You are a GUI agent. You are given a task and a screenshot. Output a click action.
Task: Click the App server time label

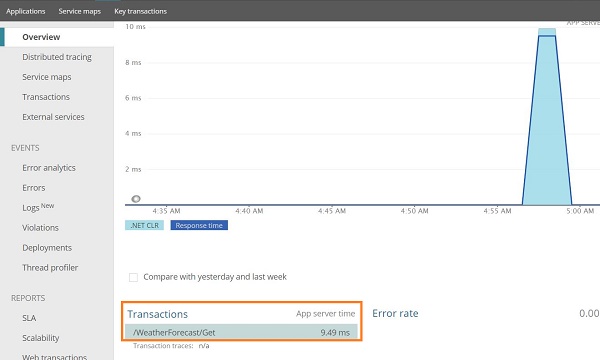(326, 314)
